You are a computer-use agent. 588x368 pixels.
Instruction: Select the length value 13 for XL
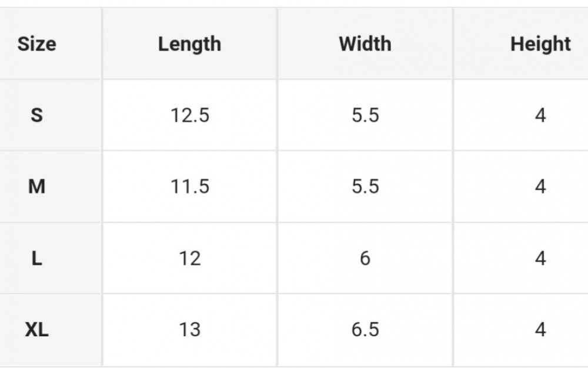pyautogui.click(x=190, y=330)
